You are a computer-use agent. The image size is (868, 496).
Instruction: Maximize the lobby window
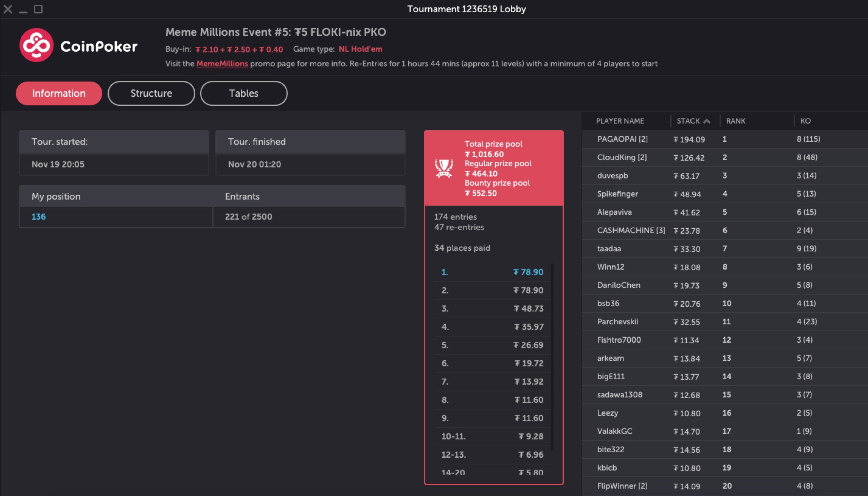[x=38, y=9]
